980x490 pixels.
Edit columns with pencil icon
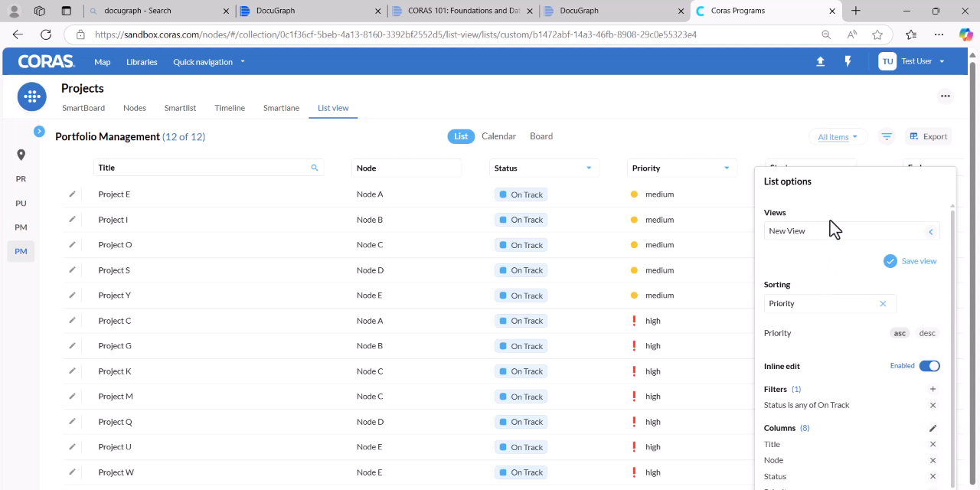933,428
